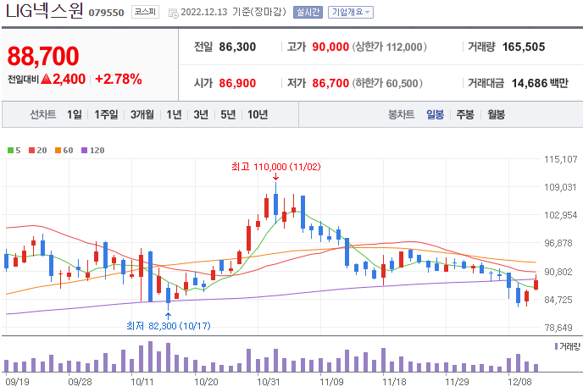Click the 78,649 price axis label

pos(558,328)
